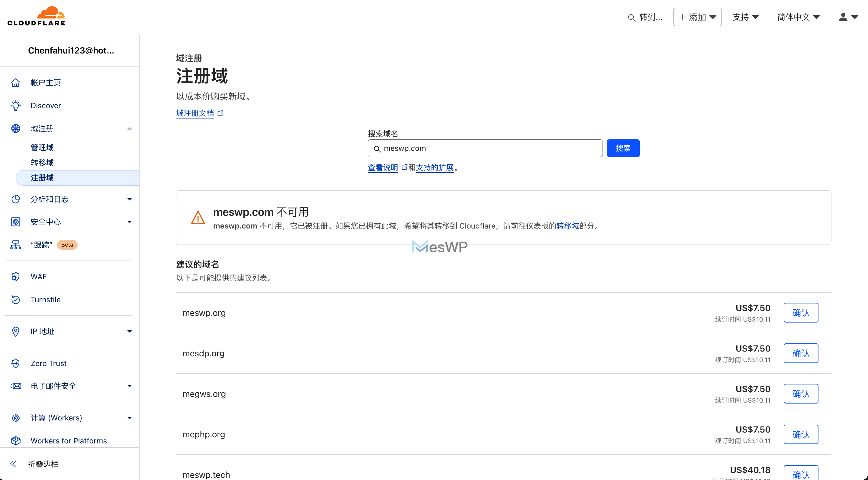Click the 跟踪 network icon
Screen dimensions: 868x480
point(15,245)
